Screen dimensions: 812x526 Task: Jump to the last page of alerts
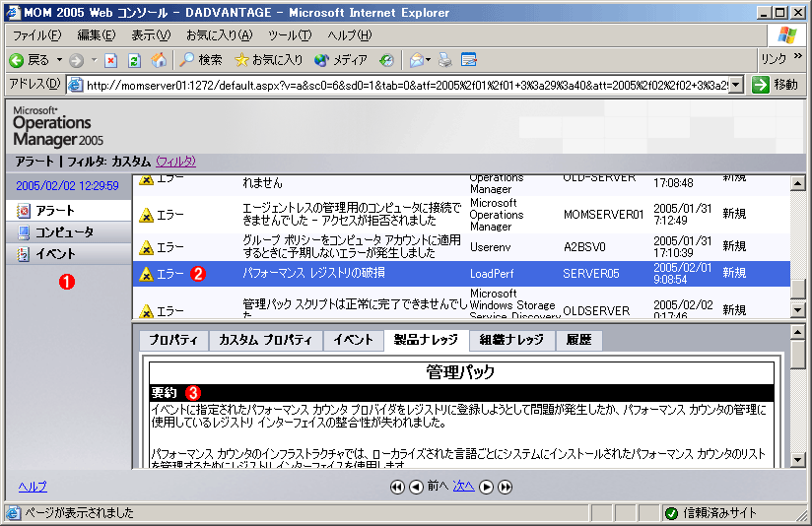coord(505,488)
